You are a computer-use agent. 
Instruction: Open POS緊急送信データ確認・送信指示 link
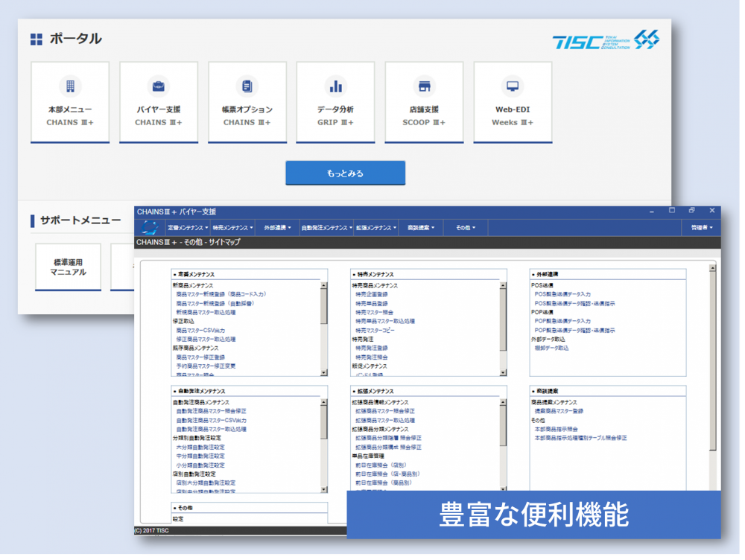[x=575, y=304]
